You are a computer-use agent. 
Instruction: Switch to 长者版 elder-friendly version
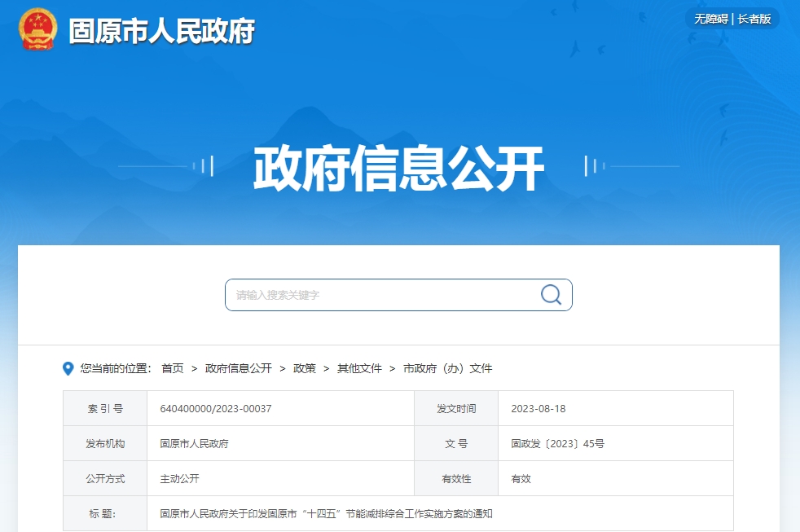coord(754,19)
